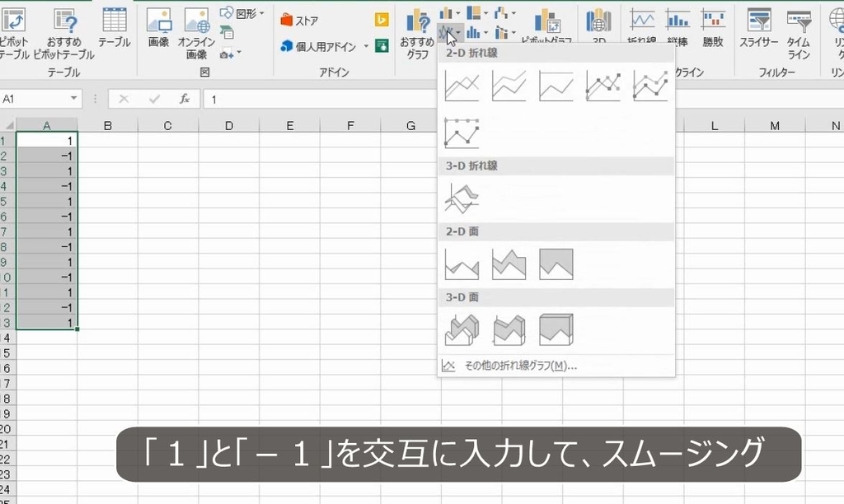Open Recommended Charts (おすすめグラフ)
Screen dimensions: 844x504
(417, 33)
